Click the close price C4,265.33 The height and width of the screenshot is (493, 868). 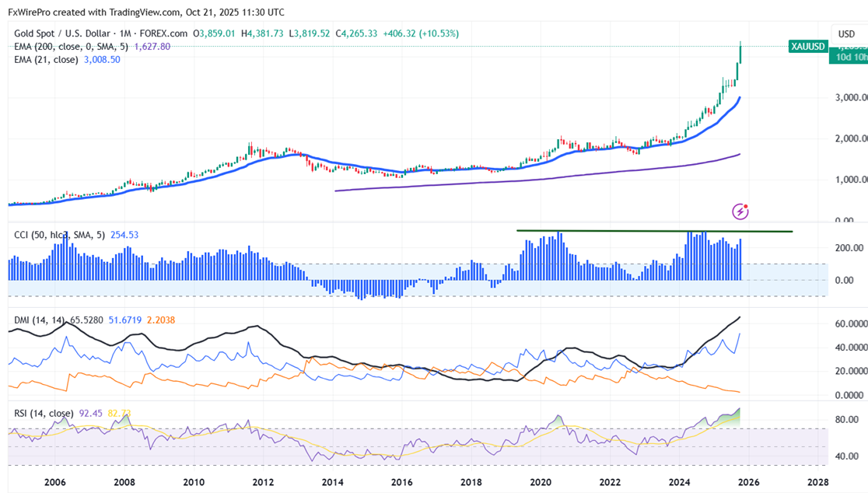click(356, 33)
